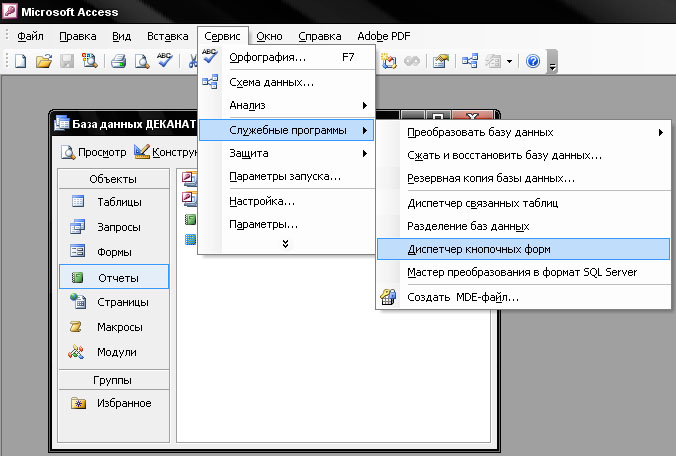
Task: Open the Вставка menu
Action: [x=167, y=36]
